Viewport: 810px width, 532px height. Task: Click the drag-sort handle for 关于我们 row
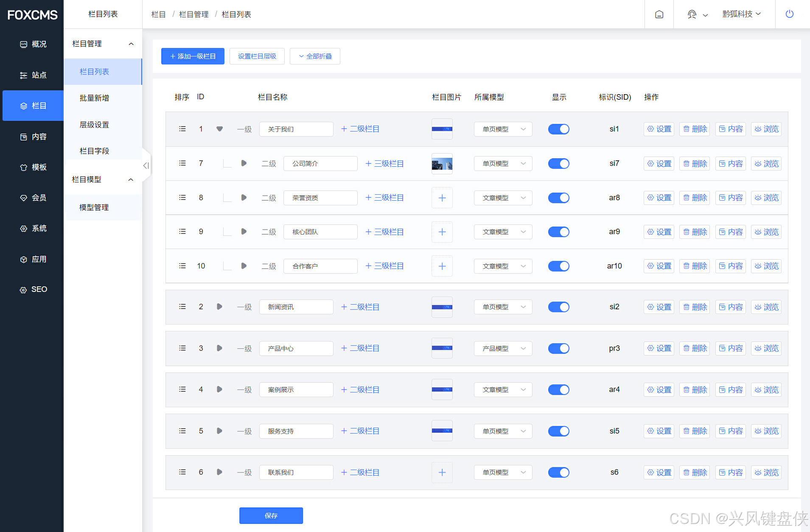pos(182,129)
